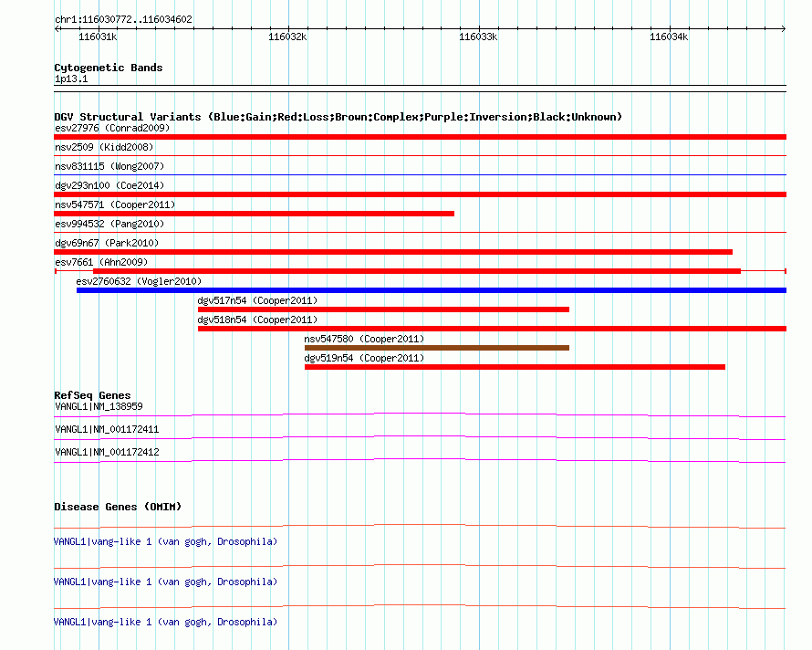
Task: Click the dgv518n54 (Cooper2011) variant bar
Action: point(492,329)
